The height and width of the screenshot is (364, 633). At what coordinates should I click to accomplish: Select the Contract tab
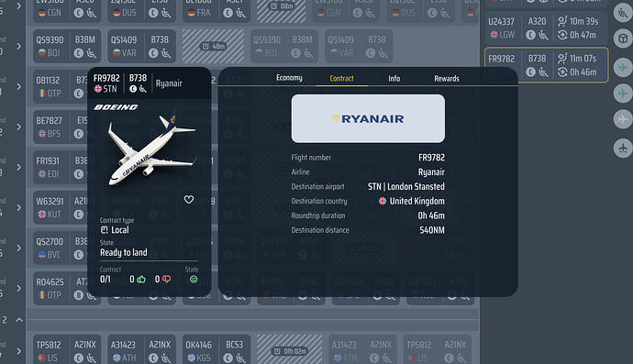341,78
